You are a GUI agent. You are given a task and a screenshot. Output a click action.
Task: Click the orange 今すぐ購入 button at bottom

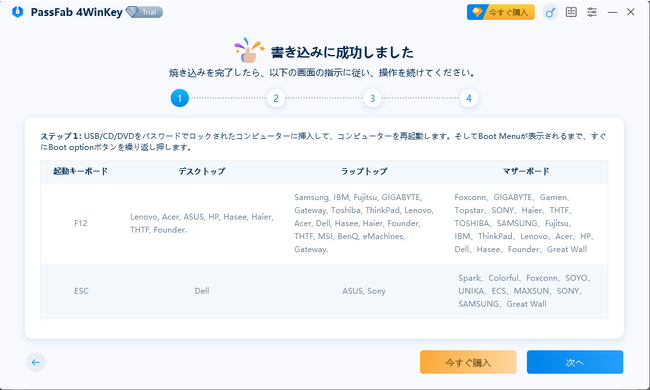pyautogui.click(x=468, y=362)
